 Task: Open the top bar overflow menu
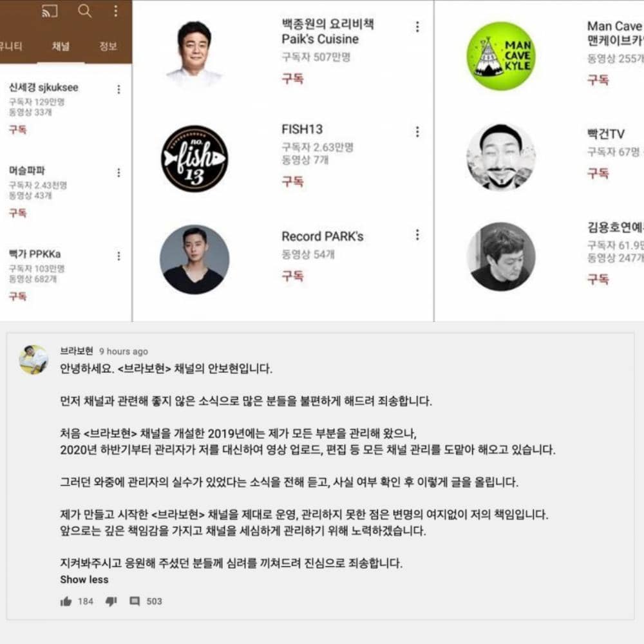pos(116,11)
